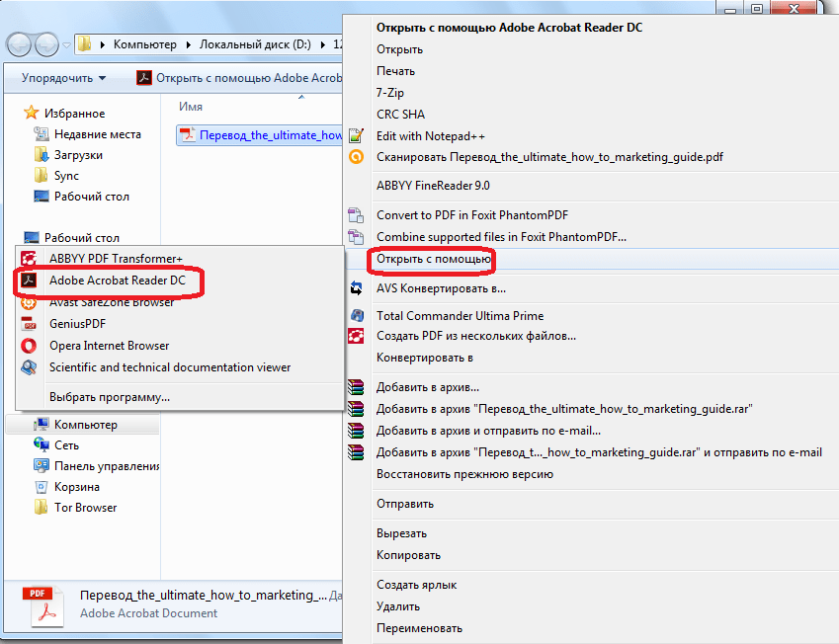Select Копировать in context menu
Screen dimensions: 839x644
coord(408,555)
